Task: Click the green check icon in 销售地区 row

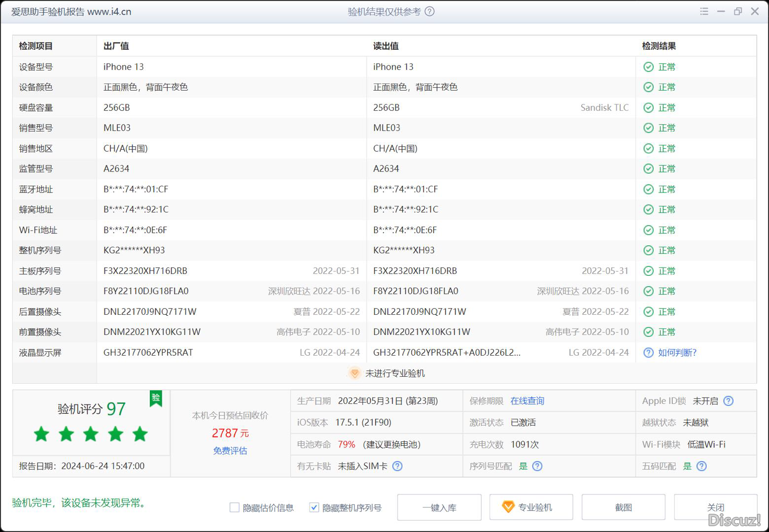Action: [648, 149]
